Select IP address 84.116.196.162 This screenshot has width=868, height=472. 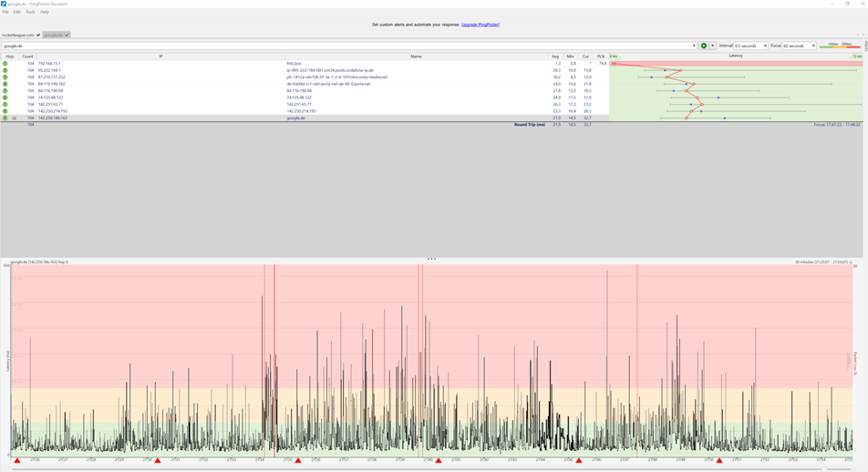pyautogui.click(x=51, y=84)
